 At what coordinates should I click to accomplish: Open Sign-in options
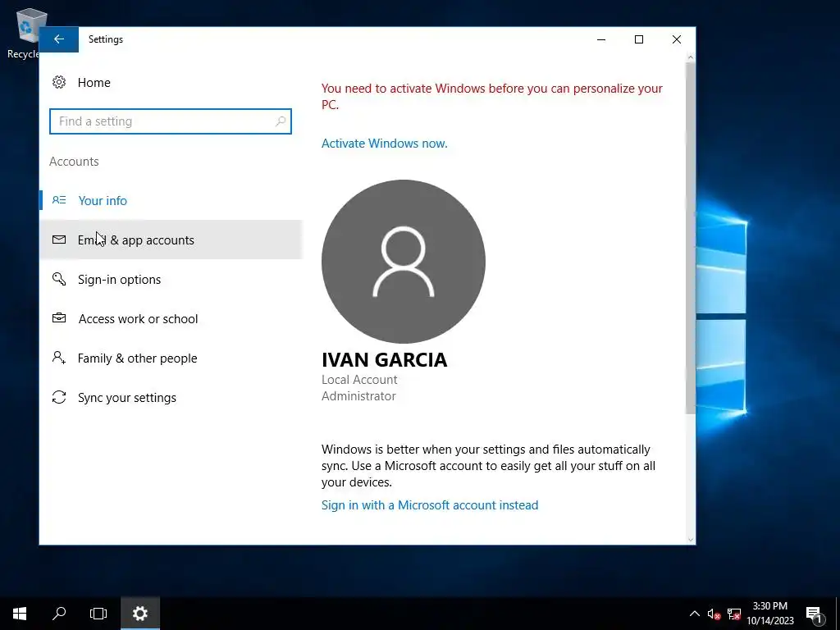click(x=171, y=279)
